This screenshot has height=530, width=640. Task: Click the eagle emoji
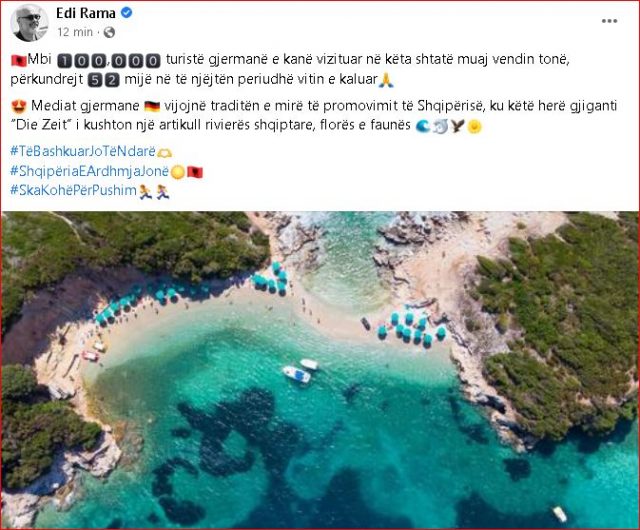coord(458,126)
